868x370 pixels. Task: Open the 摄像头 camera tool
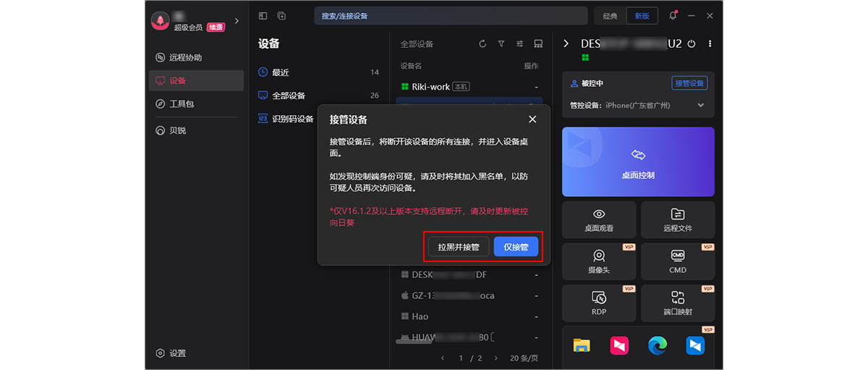(x=599, y=261)
